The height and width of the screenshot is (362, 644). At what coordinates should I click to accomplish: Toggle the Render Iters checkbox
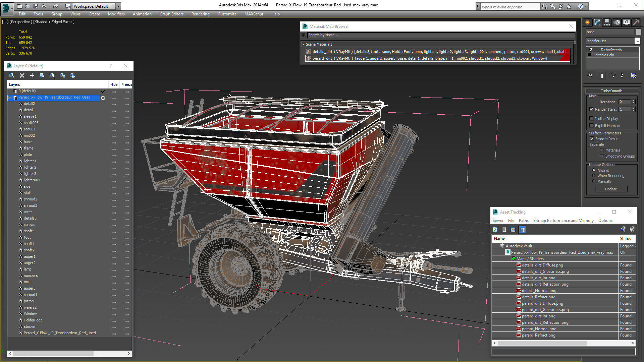pyautogui.click(x=591, y=109)
